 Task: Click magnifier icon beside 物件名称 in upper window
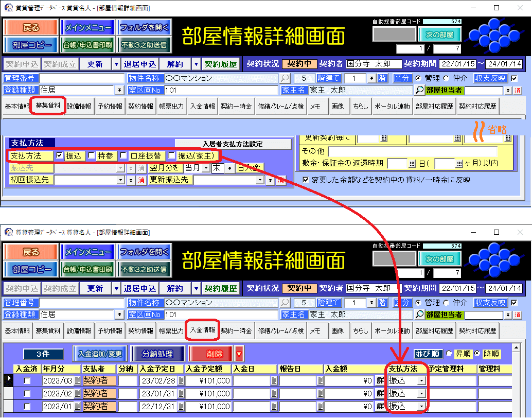pyautogui.click(x=285, y=79)
